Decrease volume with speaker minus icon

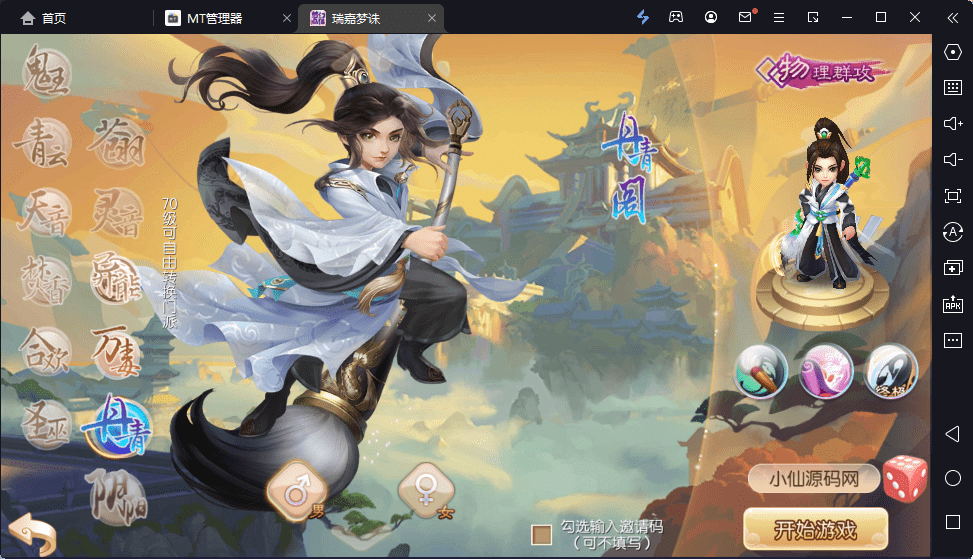tap(953, 159)
